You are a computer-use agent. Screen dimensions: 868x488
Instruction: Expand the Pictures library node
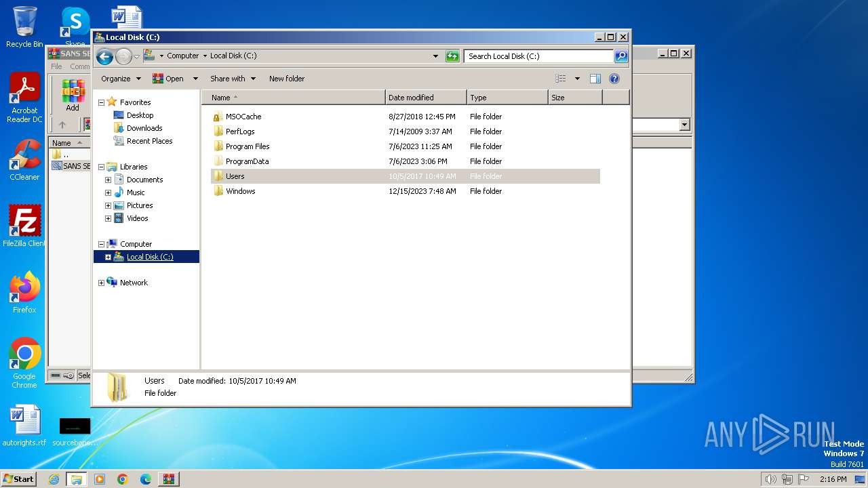pos(108,205)
